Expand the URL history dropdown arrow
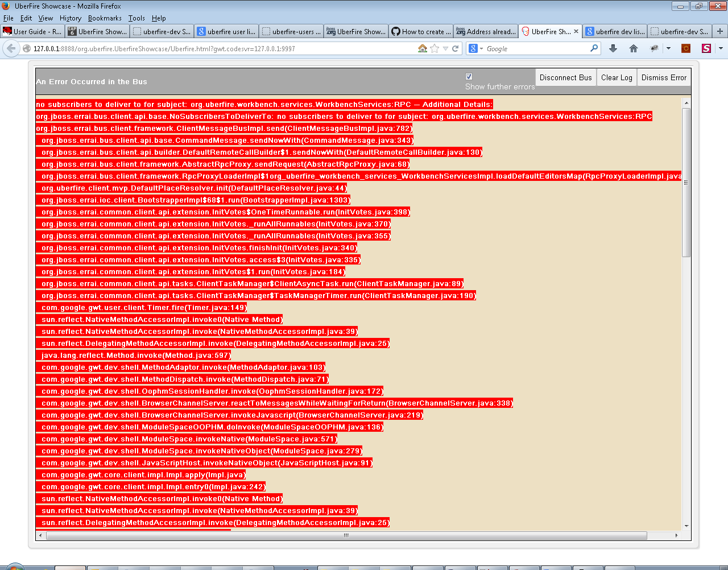The width and height of the screenshot is (728, 570). click(x=445, y=49)
